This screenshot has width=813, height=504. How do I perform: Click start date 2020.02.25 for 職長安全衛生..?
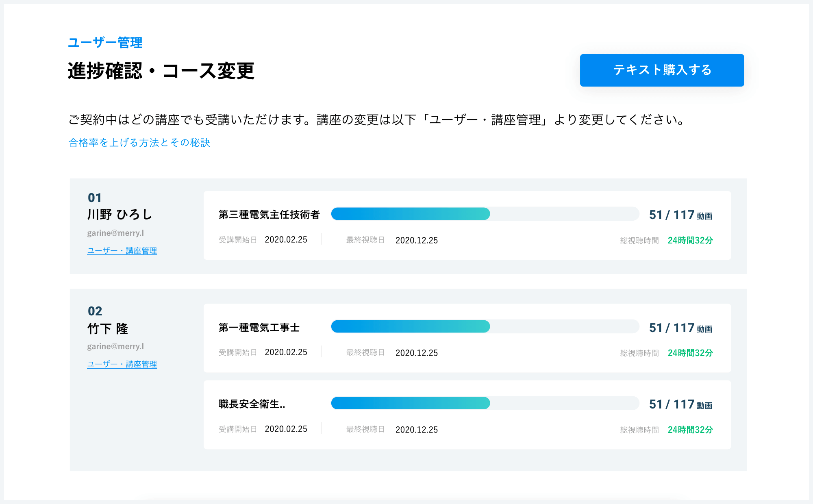pyautogui.click(x=286, y=429)
